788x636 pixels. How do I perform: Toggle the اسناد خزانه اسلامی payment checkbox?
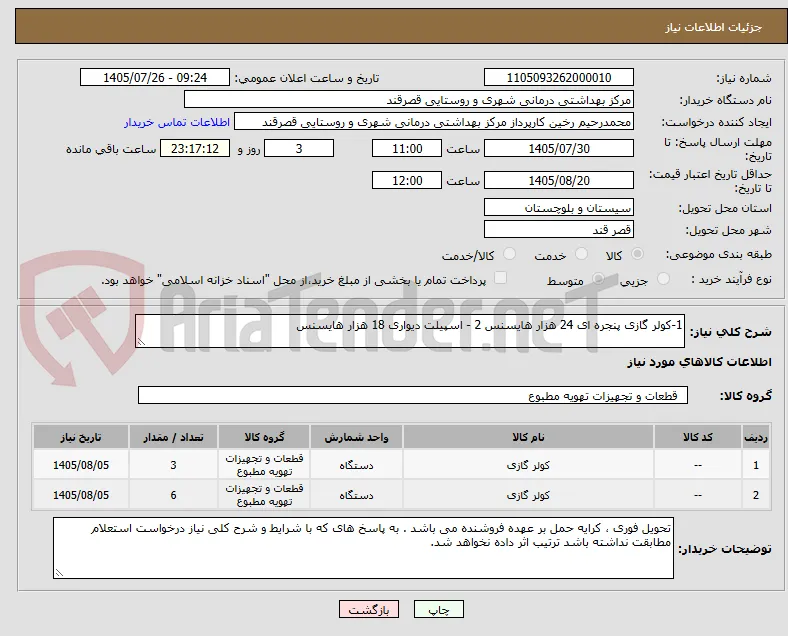click(x=500, y=278)
